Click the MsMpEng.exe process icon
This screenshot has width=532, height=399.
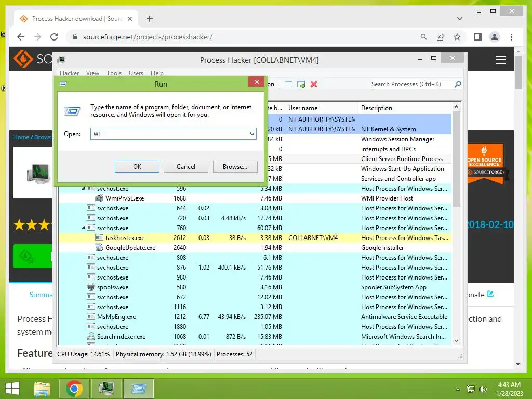coord(90,316)
